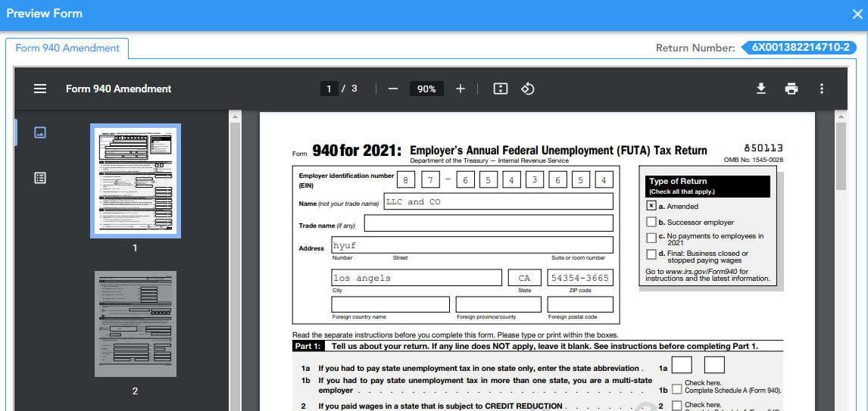Check the No payments to employees checkbox

pos(651,238)
